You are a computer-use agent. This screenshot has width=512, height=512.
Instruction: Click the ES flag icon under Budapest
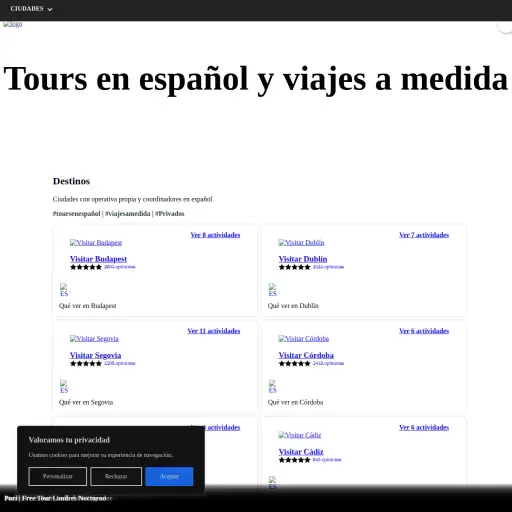tap(64, 290)
